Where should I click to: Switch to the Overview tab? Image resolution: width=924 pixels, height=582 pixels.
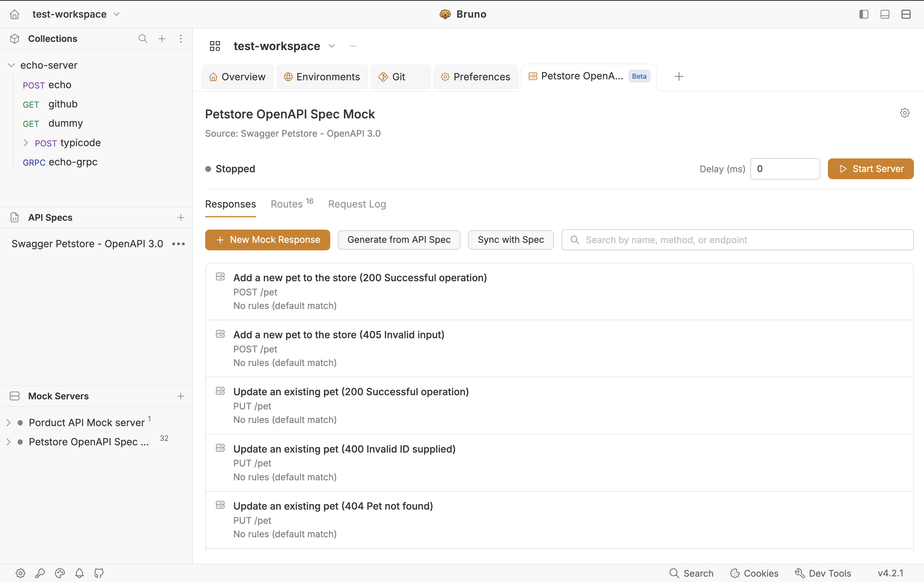click(237, 77)
